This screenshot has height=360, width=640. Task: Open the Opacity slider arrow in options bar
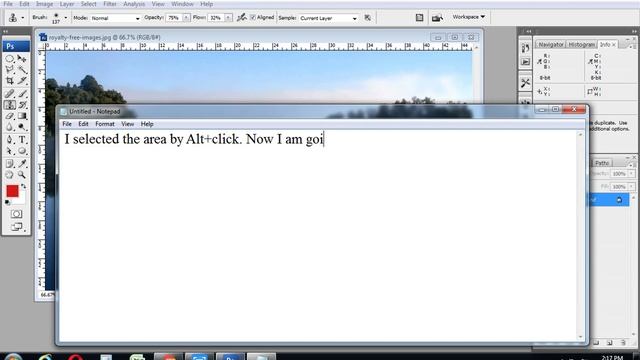pyautogui.click(x=186, y=18)
